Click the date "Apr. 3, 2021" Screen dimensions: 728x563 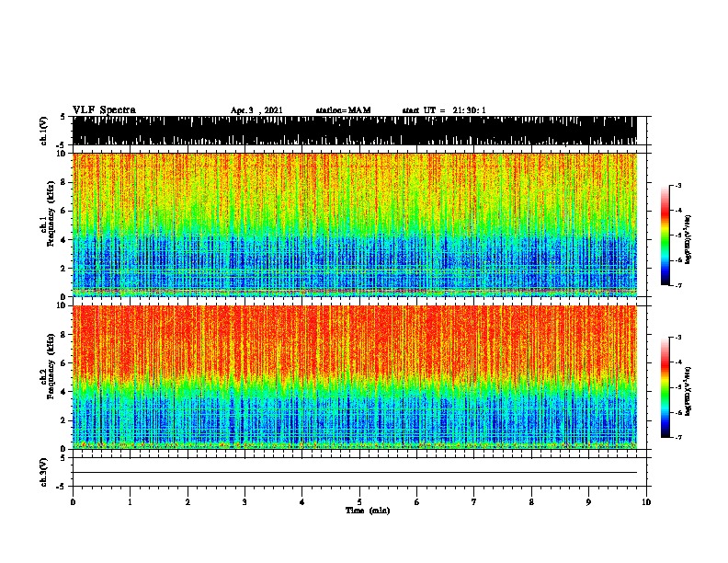256,110
